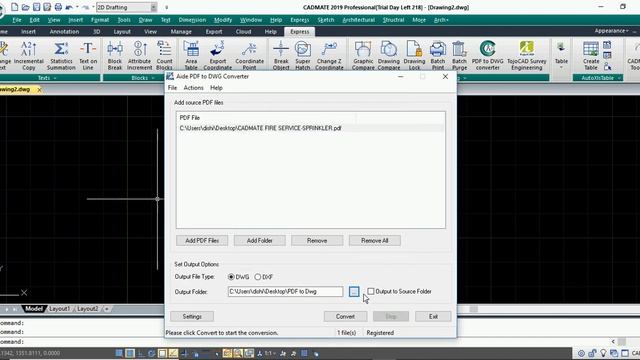
Task: Select the DXF output type radio button
Action: pyautogui.click(x=258, y=277)
